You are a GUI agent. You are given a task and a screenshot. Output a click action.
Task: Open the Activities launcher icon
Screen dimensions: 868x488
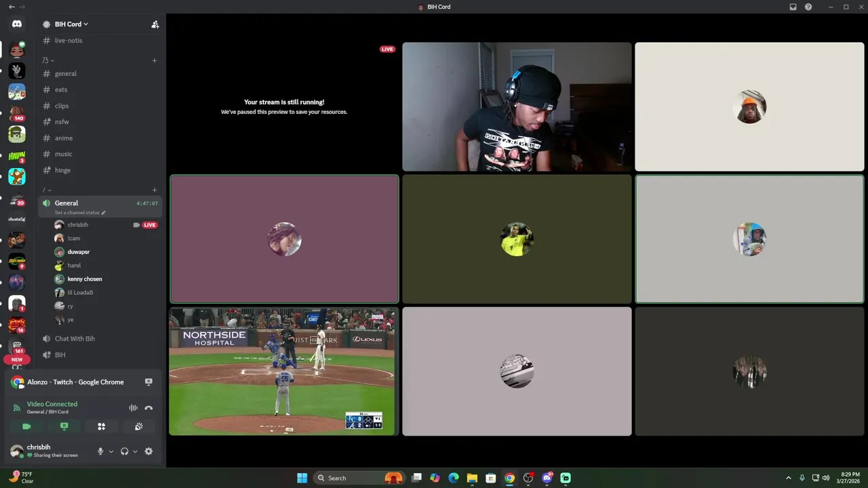102,426
